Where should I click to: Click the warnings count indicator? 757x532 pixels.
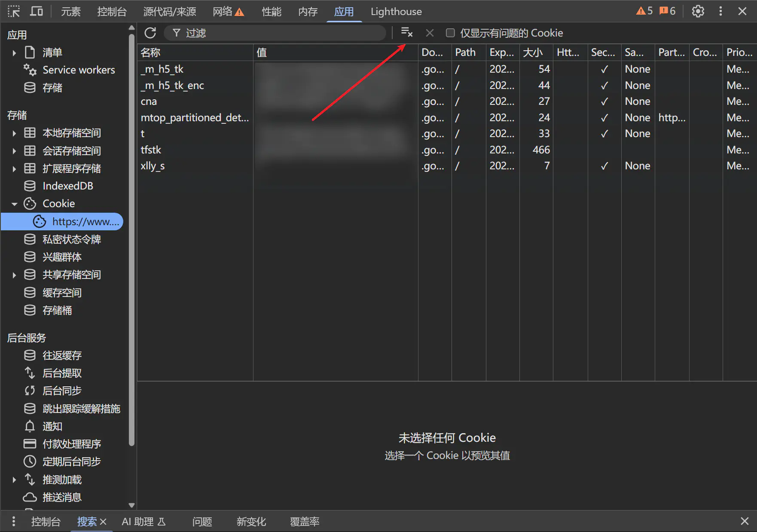(644, 11)
